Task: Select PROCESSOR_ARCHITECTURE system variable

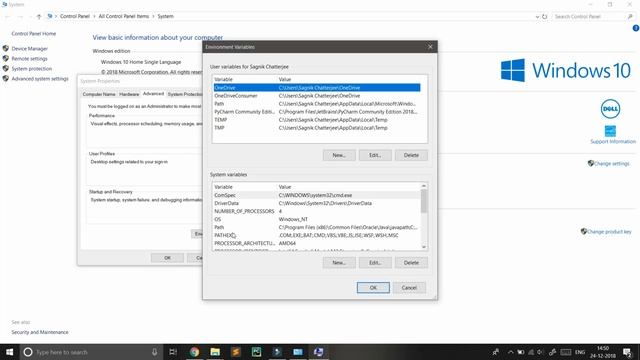Action: point(317,243)
